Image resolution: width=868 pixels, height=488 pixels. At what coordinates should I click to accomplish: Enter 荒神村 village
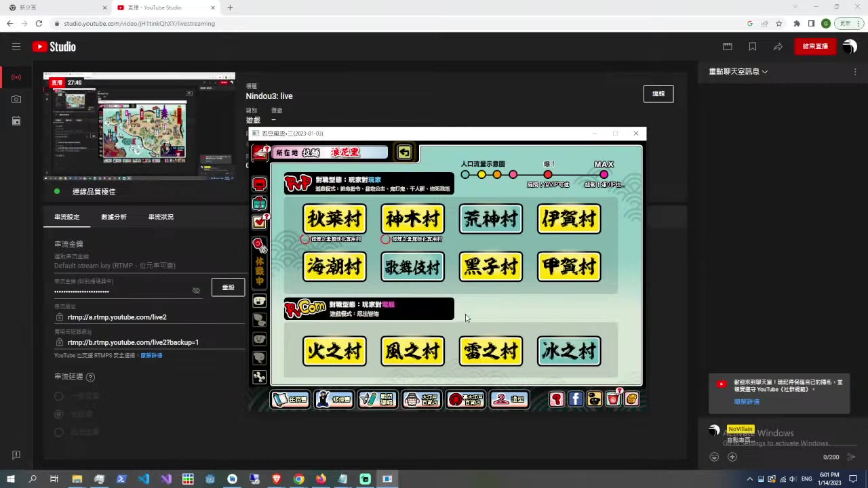[x=491, y=219]
